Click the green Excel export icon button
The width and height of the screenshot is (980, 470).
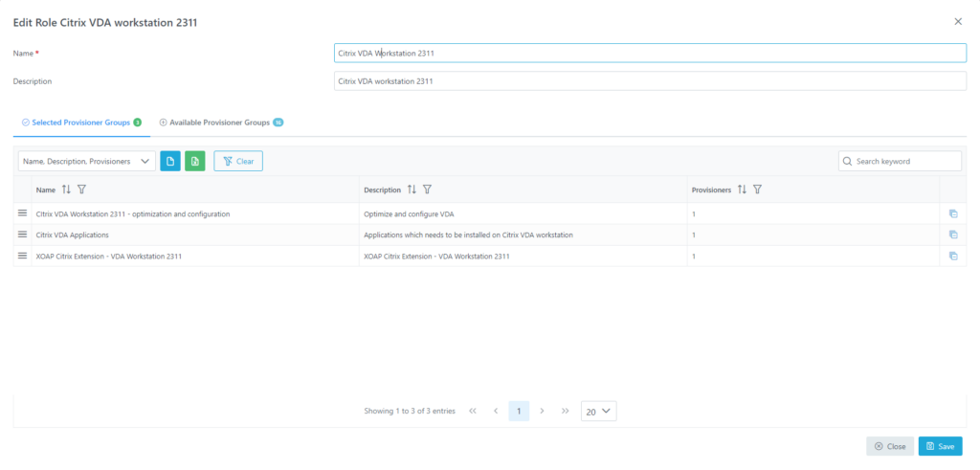[x=195, y=161]
